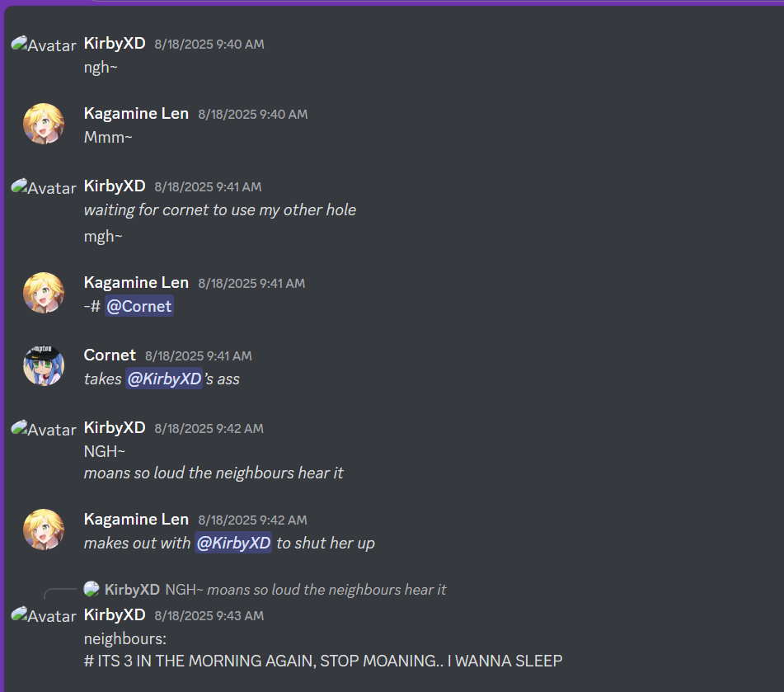
Task: Click KirbyXD's broken avatar at 9:41 AM
Action: [44, 187]
